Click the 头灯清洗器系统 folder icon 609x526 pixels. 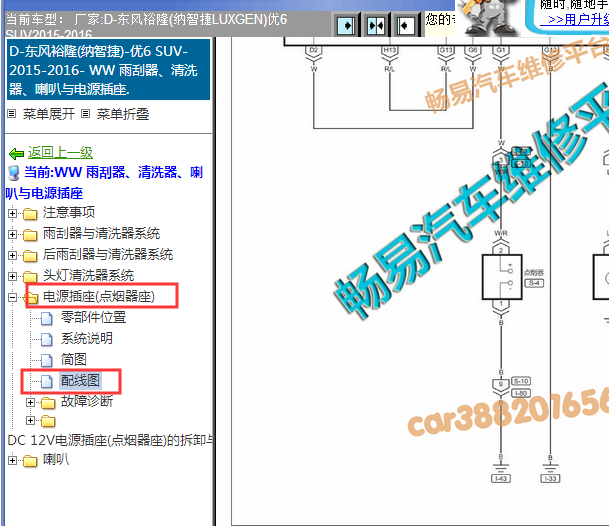[30, 276]
